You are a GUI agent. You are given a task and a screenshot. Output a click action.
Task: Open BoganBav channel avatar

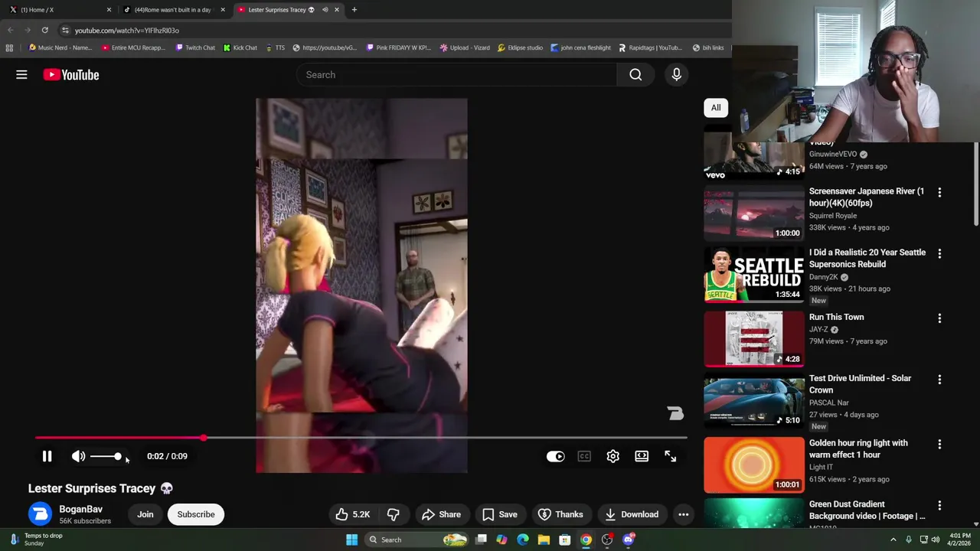coord(41,514)
